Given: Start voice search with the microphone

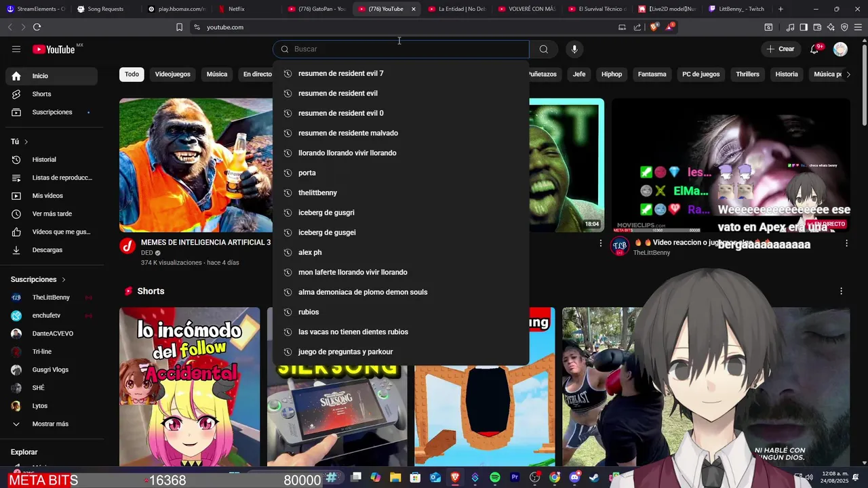Looking at the screenshot, I should pyautogui.click(x=574, y=49).
